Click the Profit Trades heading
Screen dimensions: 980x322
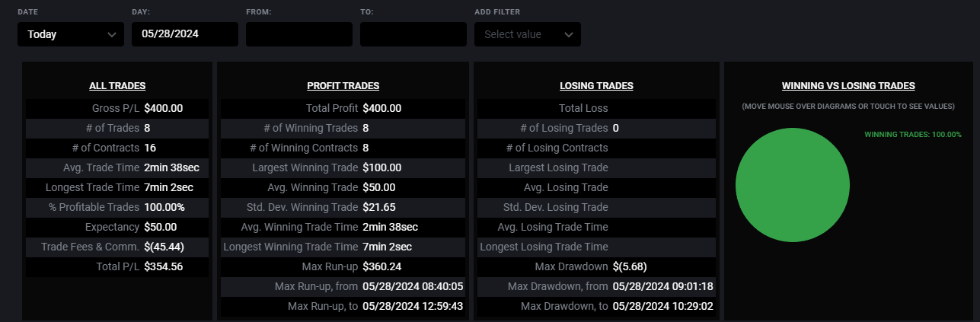tap(343, 86)
